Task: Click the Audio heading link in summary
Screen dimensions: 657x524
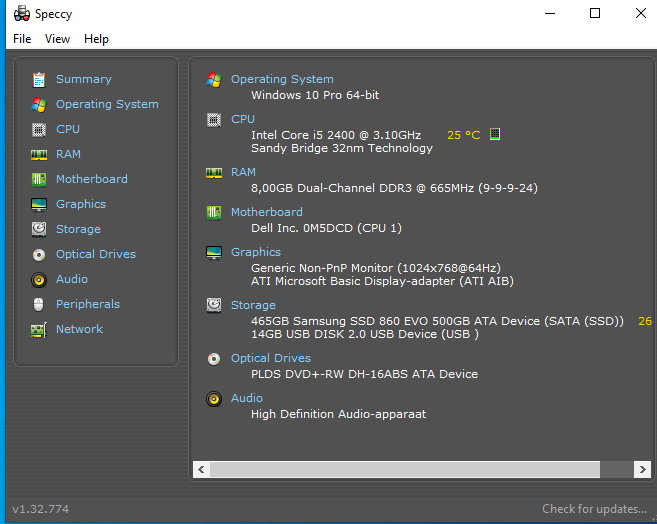Action: [247, 398]
